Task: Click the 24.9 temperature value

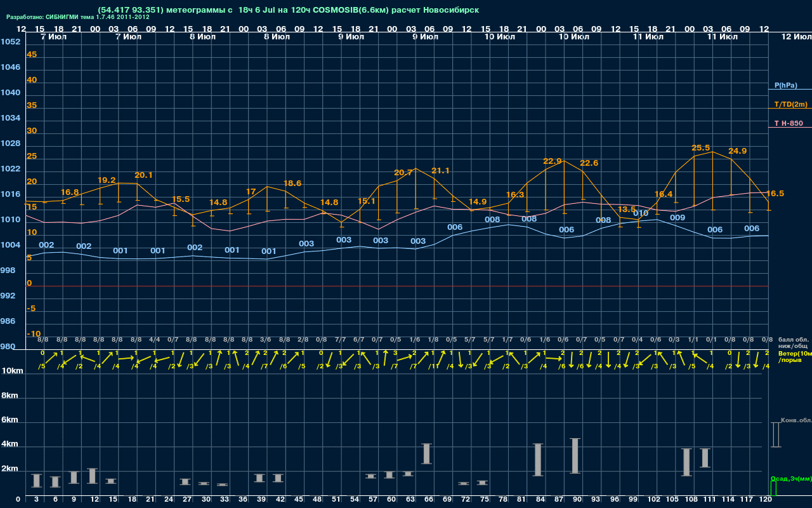Action: click(x=738, y=151)
